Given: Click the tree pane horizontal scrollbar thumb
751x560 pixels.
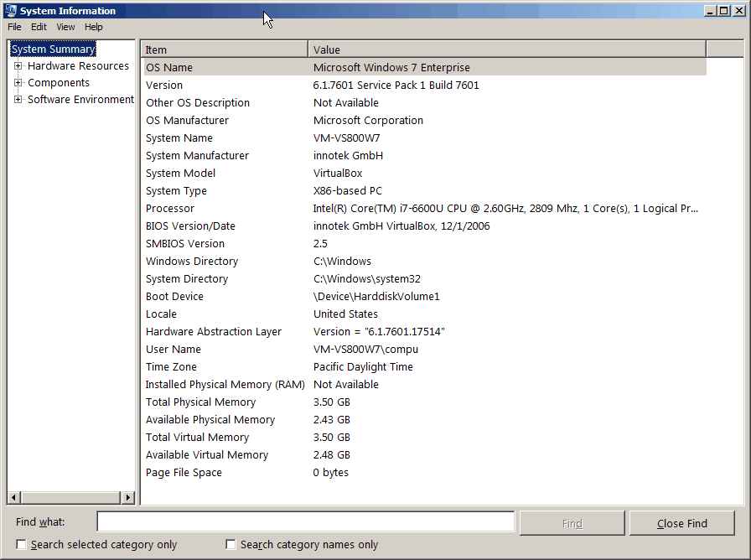Looking at the screenshot, I should tap(70, 497).
